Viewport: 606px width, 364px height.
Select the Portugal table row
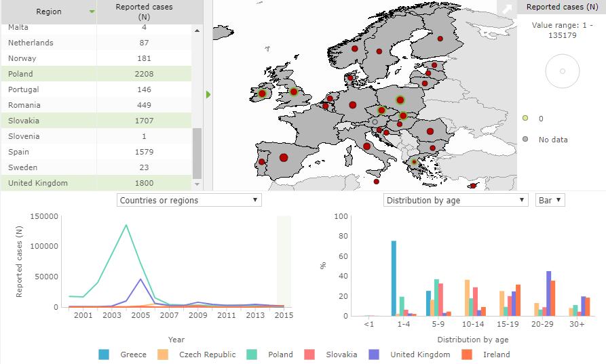(x=96, y=89)
